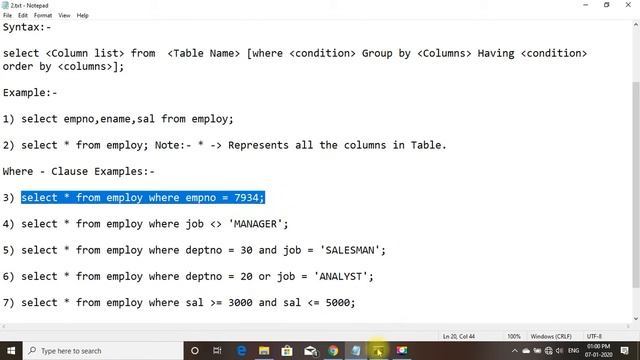
Task: Restore down the Notepad window
Action: click(607, 5)
